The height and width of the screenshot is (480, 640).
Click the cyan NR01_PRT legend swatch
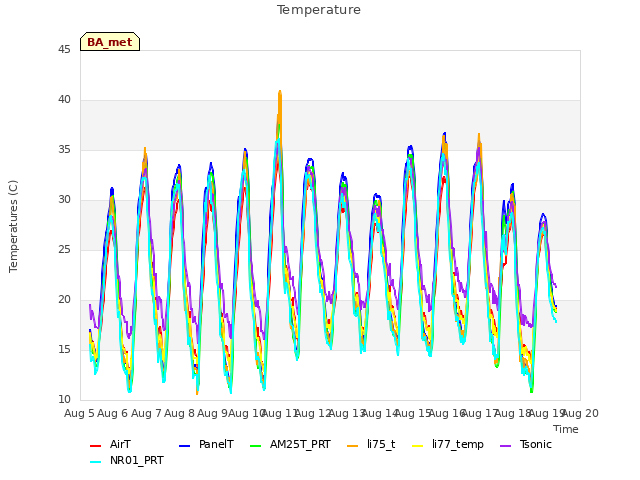95,462
